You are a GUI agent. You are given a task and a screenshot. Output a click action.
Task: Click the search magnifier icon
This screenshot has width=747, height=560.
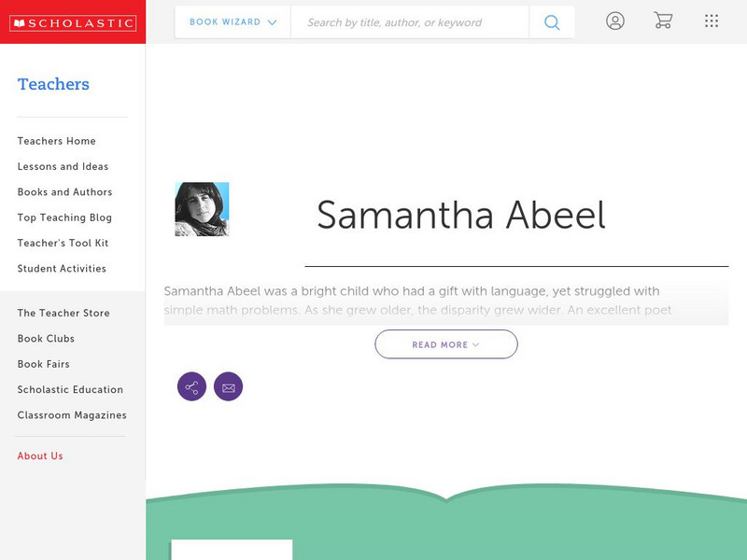tap(552, 22)
